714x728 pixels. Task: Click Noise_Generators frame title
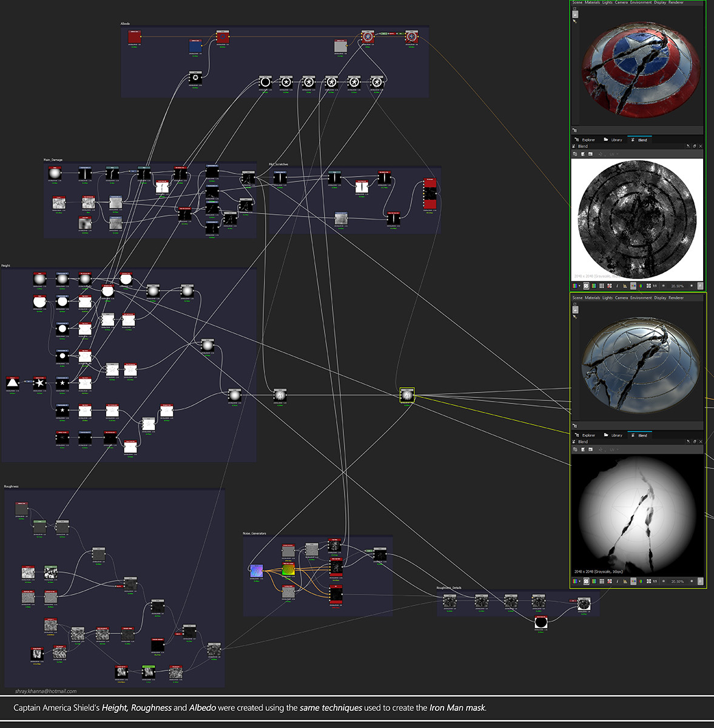coord(254,533)
